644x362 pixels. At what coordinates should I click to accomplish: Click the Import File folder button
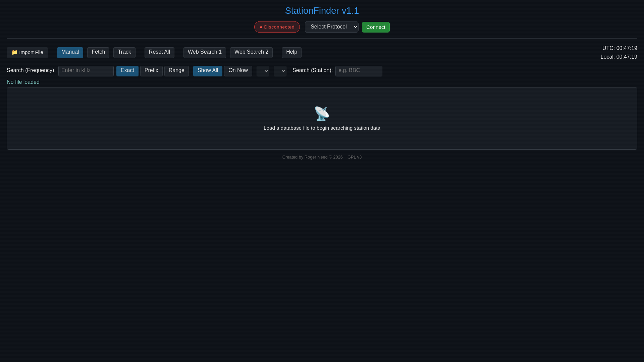27,52
